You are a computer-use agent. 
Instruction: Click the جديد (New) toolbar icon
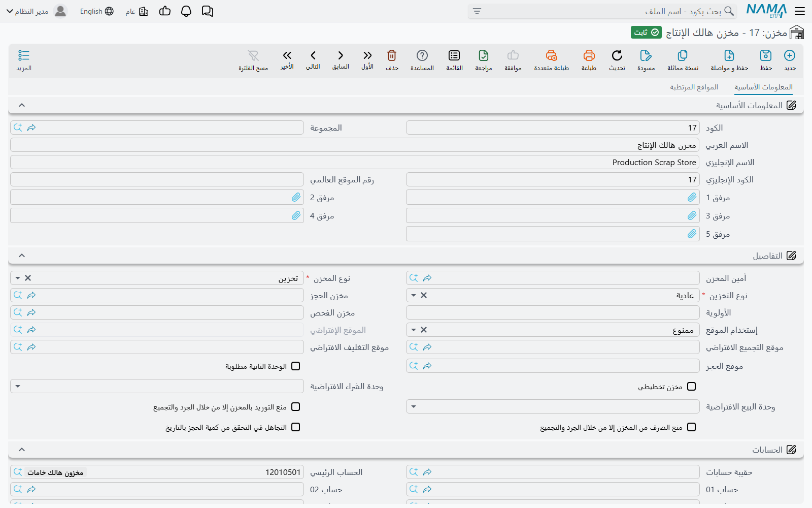(x=790, y=55)
